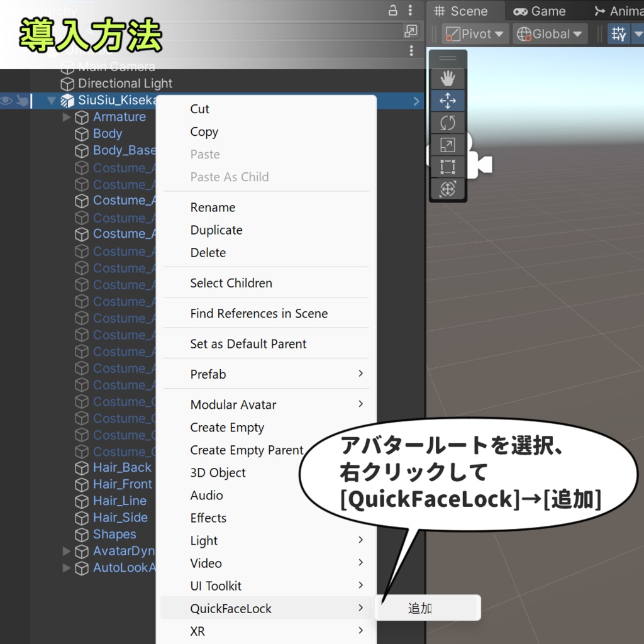The width and height of the screenshot is (644, 644).
Task: Expand the Armature node
Action: pos(66,117)
